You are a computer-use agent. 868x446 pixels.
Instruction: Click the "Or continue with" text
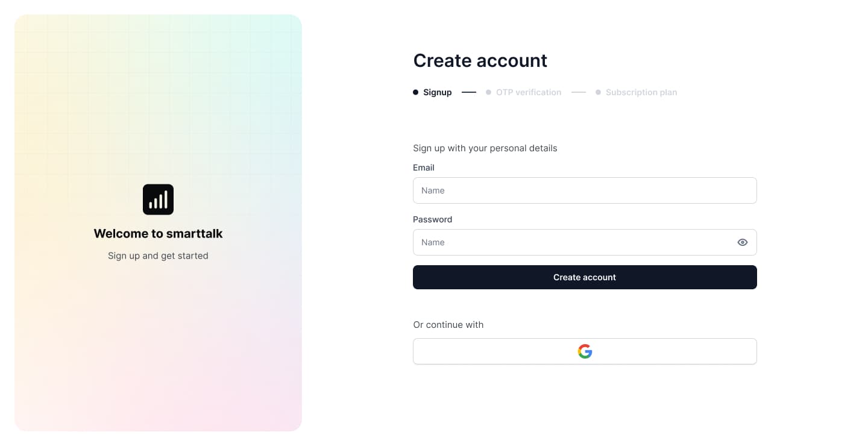tap(448, 325)
